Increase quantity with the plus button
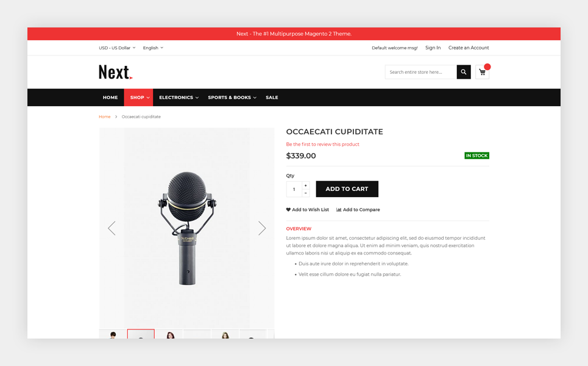This screenshot has height=366, width=588. [x=306, y=185]
